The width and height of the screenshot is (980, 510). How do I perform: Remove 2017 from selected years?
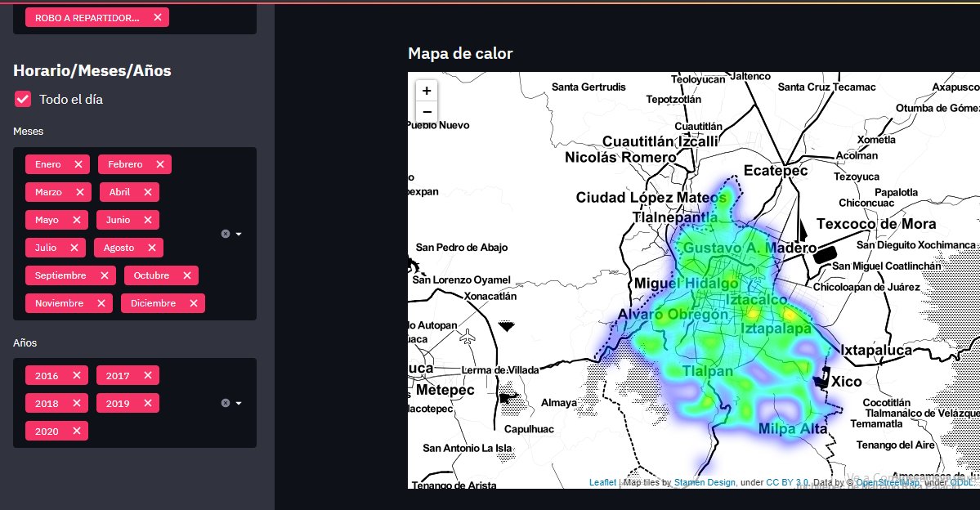(147, 376)
